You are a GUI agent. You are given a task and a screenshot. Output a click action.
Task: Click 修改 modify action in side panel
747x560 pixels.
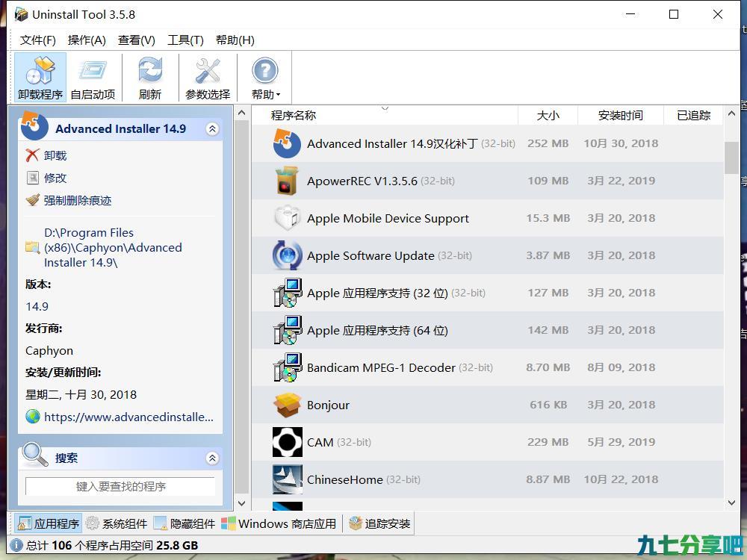55,178
